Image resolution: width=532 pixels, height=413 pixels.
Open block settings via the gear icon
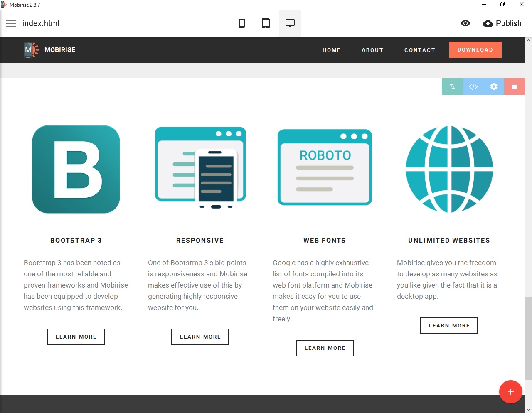coord(494,86)
